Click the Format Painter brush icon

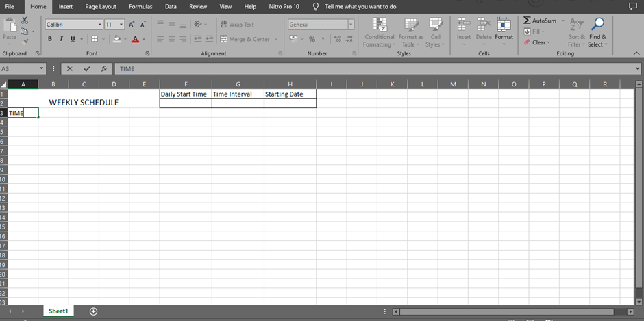[x=25, y=42]
